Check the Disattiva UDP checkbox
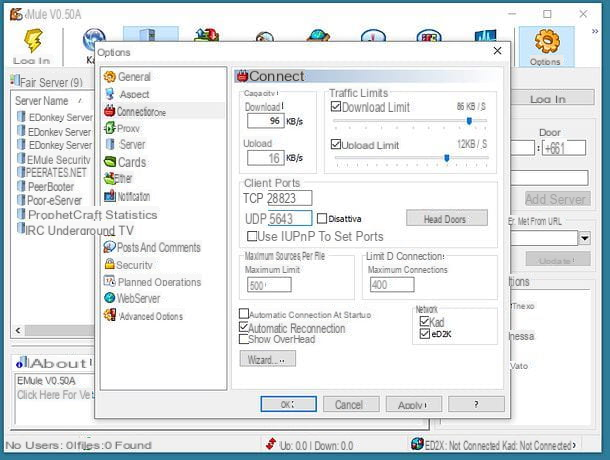The image size is (610, 460). pos(322,218)
